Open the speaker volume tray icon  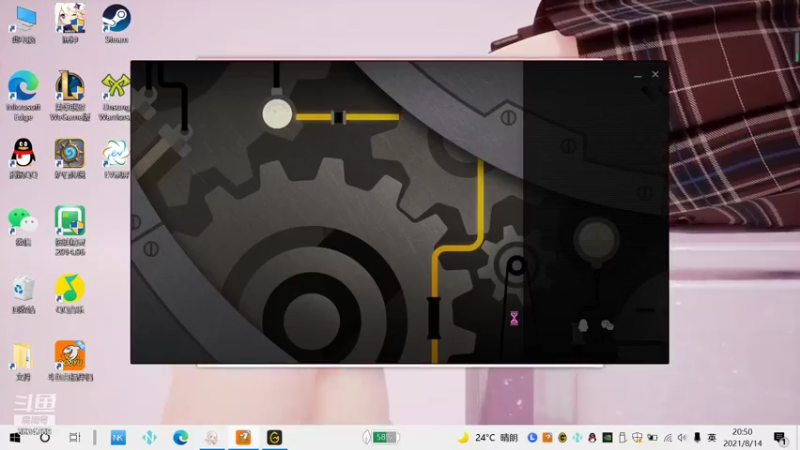coord(682,438)
